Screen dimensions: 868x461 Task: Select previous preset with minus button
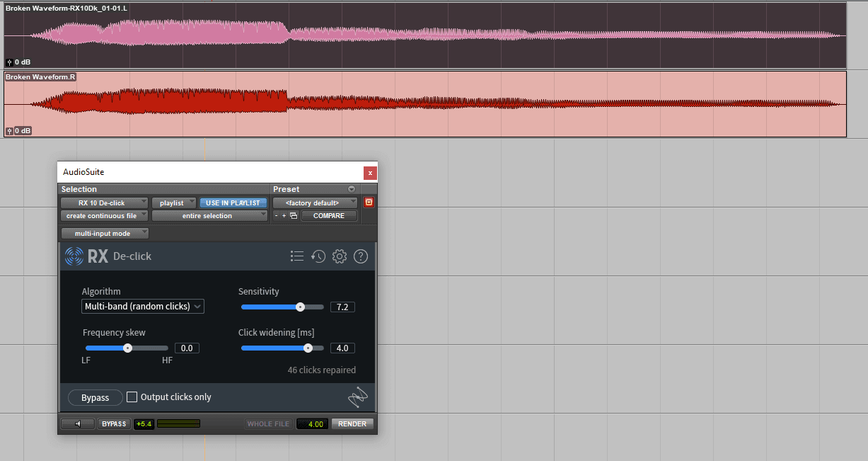[x=277, y=216]
